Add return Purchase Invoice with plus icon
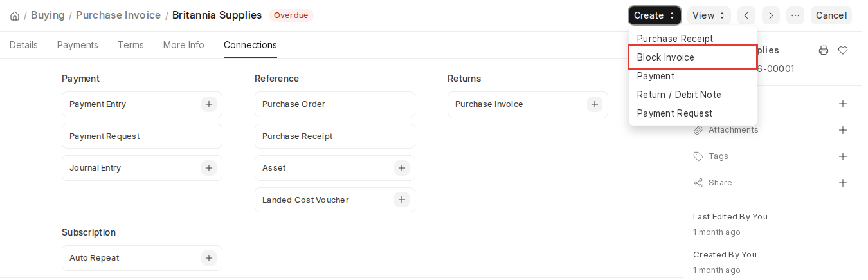 (595, 104)
